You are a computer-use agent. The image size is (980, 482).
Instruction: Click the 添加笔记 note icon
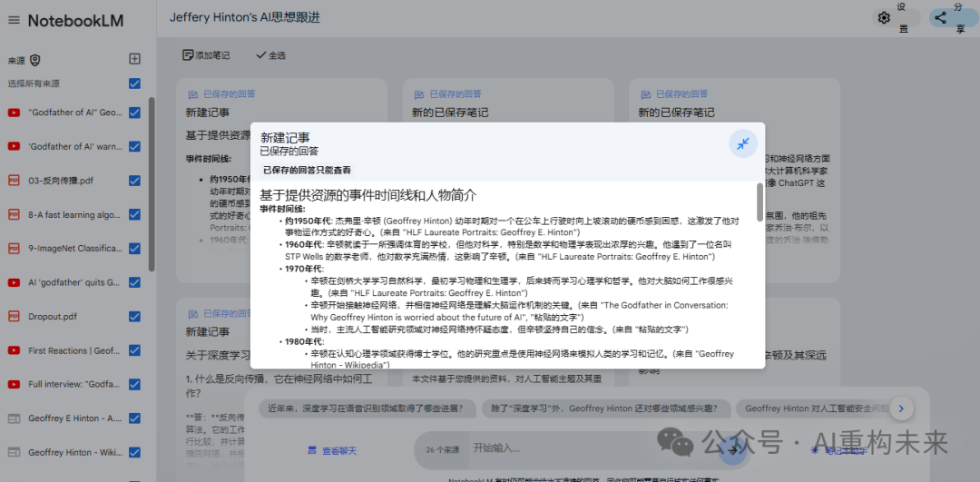point(188,55)
